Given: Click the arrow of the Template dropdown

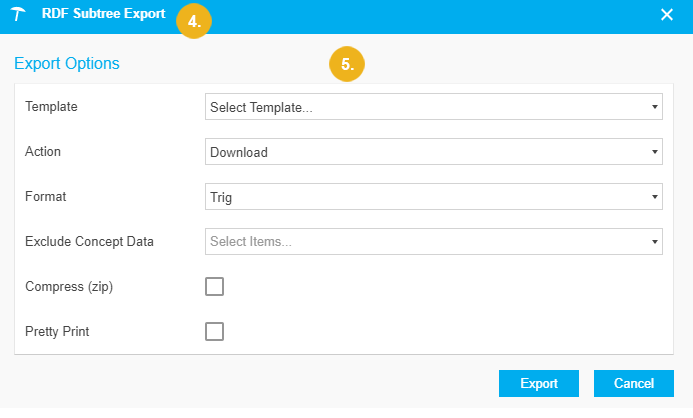Looking at the screenshot, I should click(x=653, y=107).
